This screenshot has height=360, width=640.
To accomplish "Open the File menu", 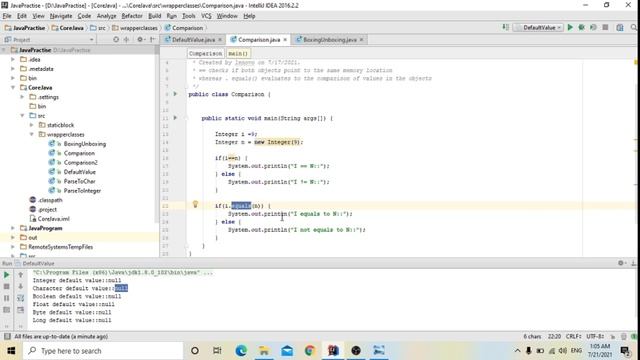I will pos(7,16).
